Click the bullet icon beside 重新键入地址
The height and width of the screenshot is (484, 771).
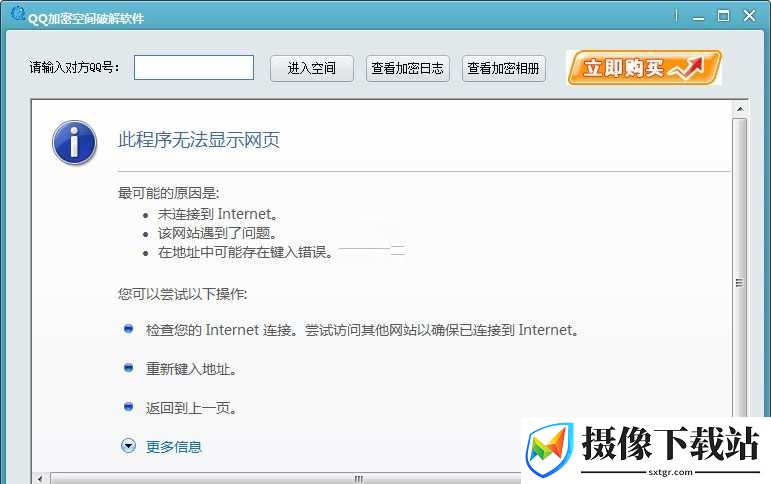(x=128, y=367)
